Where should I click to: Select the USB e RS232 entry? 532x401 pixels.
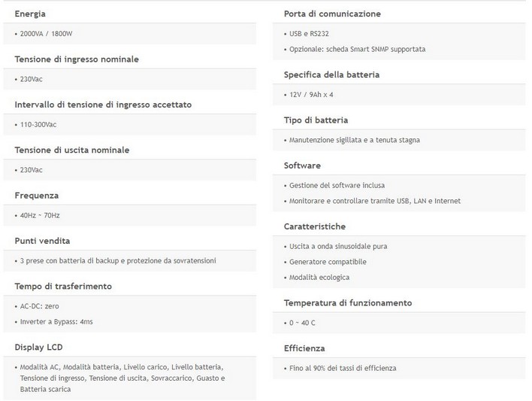(x=309, y=34)
